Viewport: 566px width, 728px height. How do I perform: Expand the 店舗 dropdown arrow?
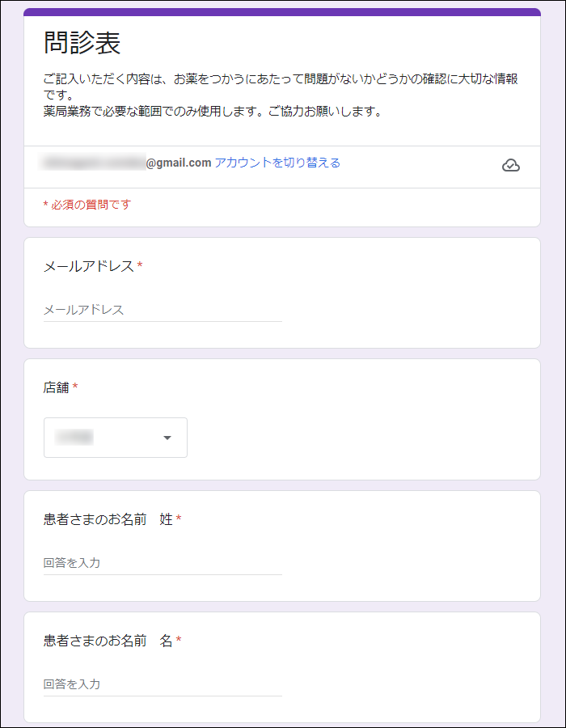167,438
